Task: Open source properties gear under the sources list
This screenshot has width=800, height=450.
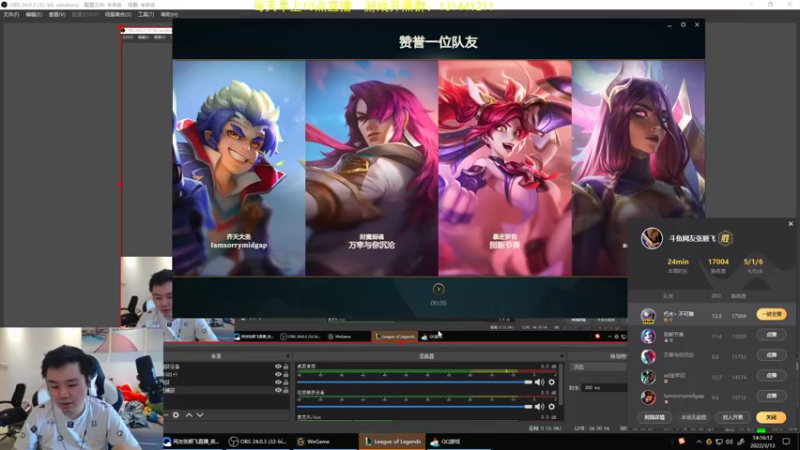Action: [176, 415]
